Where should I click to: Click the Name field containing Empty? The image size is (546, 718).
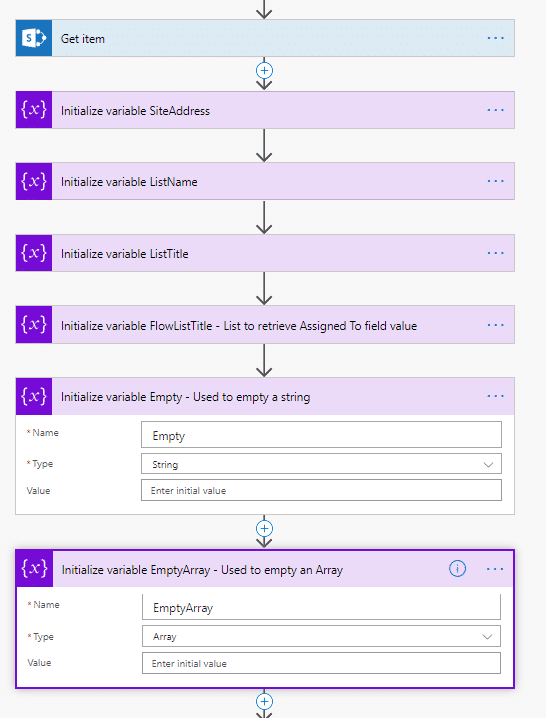pyautogui.click(x=321, y=435)
